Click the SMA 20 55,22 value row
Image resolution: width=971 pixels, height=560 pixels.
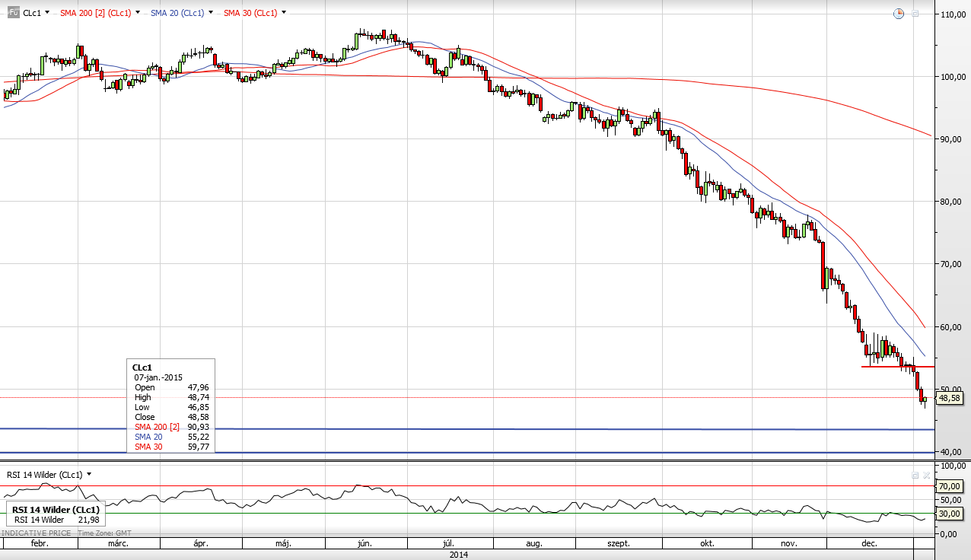point(171,437)
